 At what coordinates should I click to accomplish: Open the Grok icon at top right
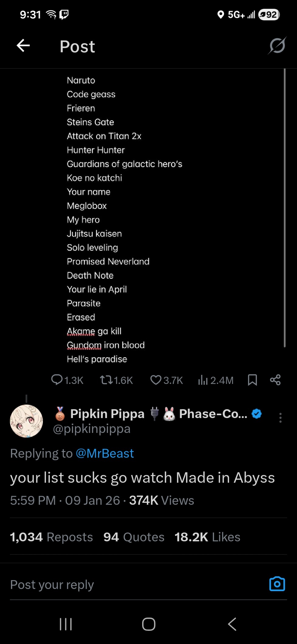[277, 46]
